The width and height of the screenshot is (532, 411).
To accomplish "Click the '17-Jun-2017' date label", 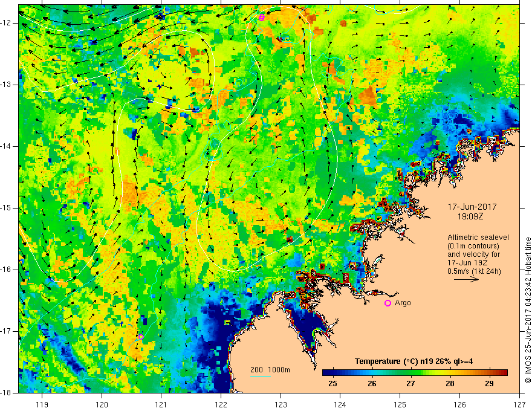I will tap(472, 207).
